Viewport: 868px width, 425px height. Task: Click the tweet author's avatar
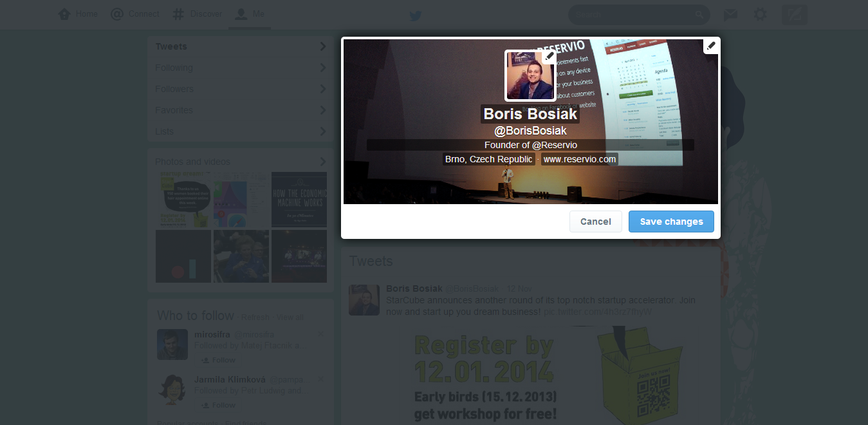[364, 300]
